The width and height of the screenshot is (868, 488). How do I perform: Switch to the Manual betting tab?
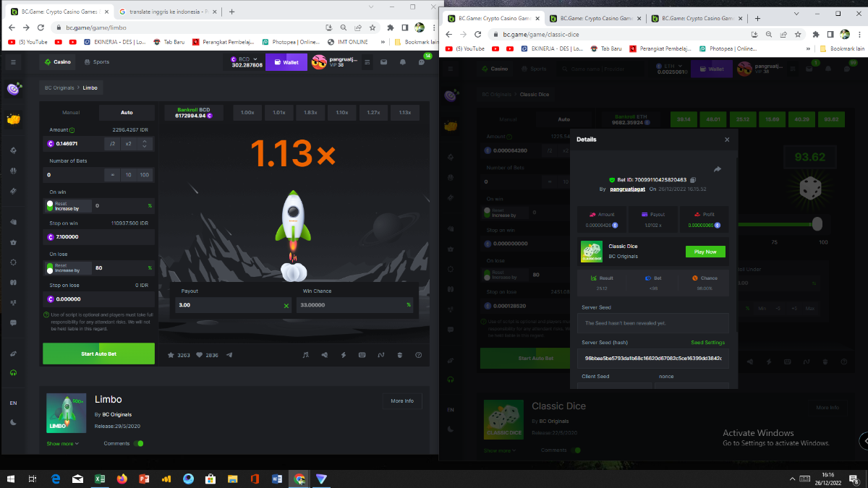click(x=71, y=113)
